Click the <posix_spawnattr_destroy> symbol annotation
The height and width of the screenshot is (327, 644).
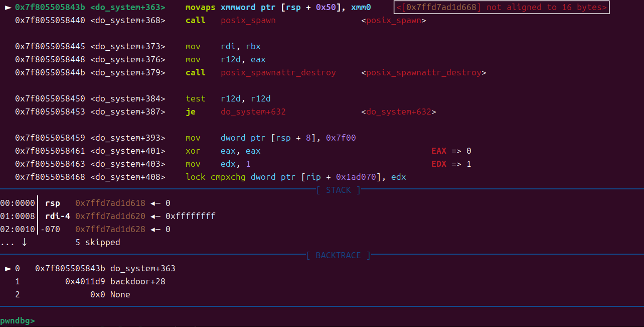pos(423,73)
